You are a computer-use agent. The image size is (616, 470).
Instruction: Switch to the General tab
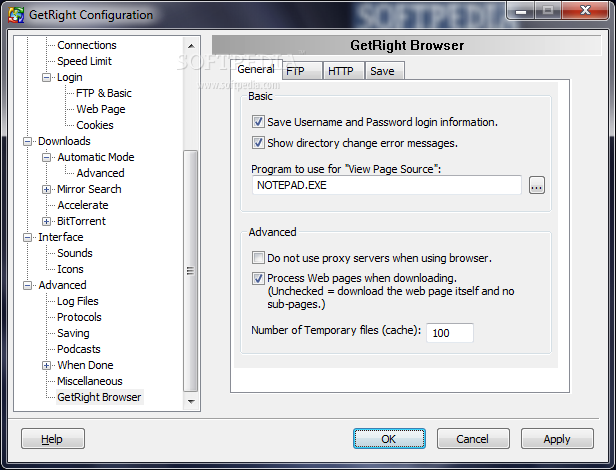[256, 70]
